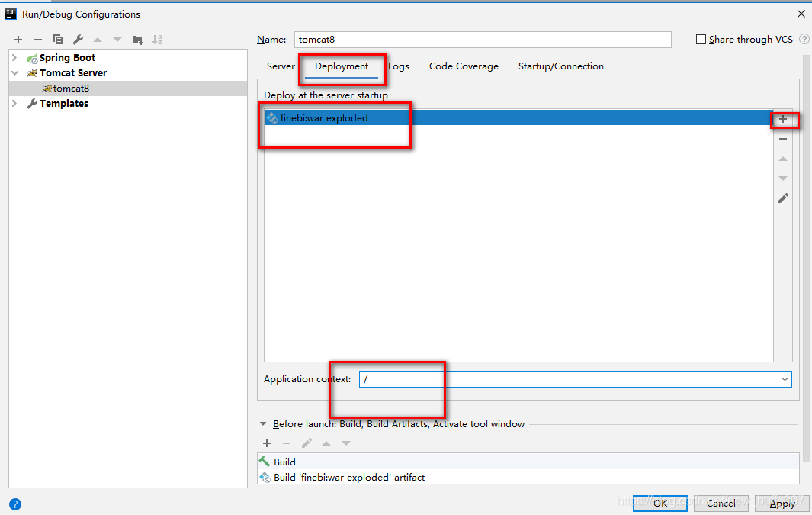Add a new Before launch task
The width and height of the screenshot is (812, 515).
[x=266, y=443]
